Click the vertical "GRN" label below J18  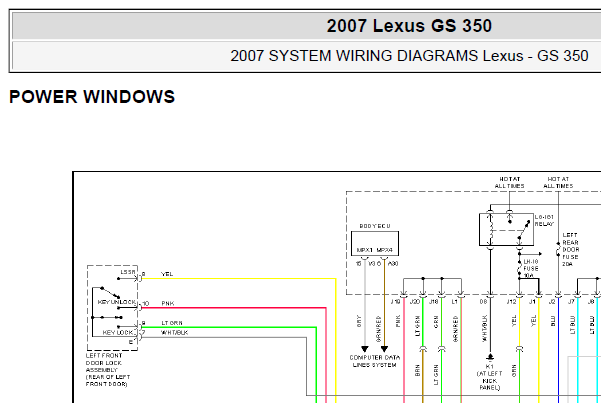(436, 322)
